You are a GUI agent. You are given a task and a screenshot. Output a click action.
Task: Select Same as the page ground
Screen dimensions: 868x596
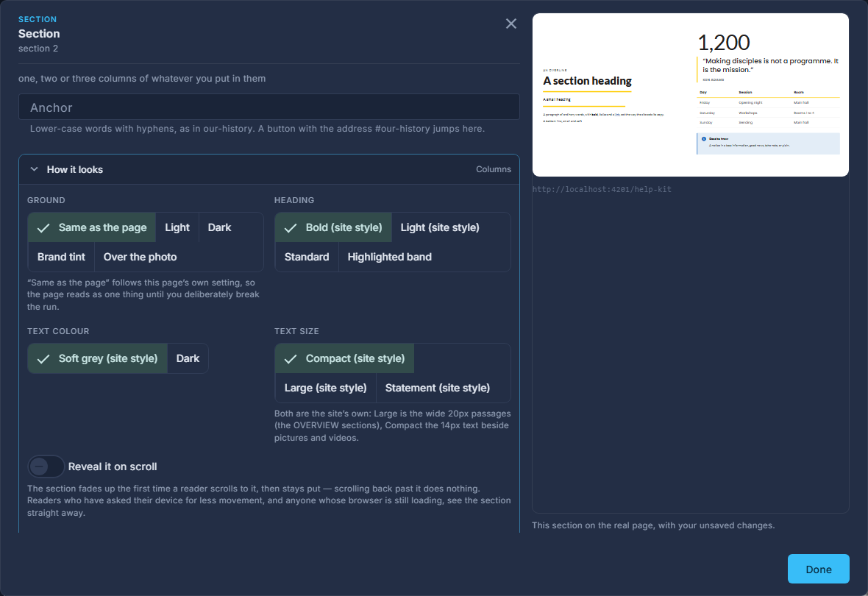click(x=92, y=227)
